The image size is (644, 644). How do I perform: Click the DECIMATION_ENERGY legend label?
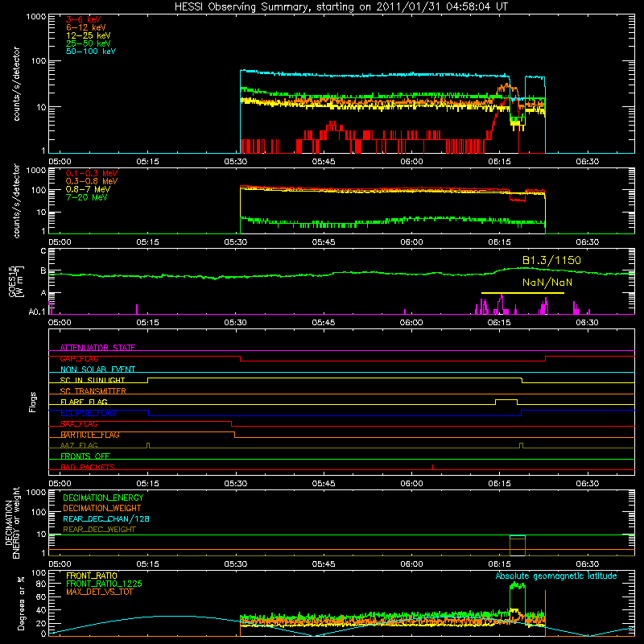(103, 497)
